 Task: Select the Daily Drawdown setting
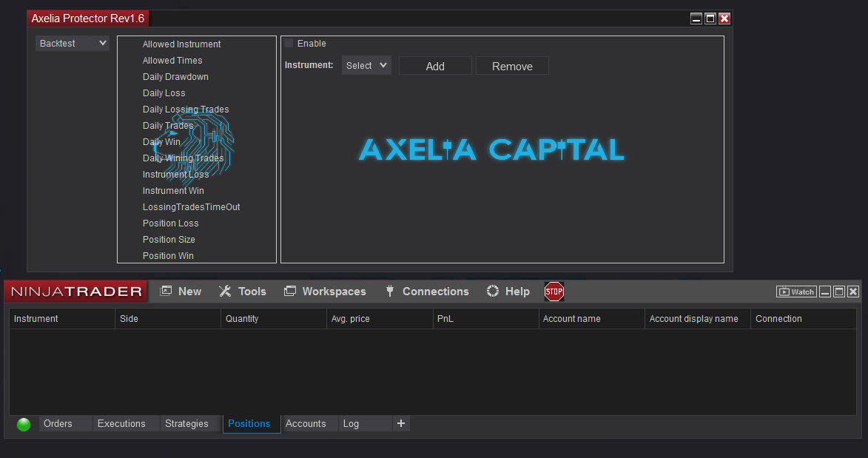175,76
